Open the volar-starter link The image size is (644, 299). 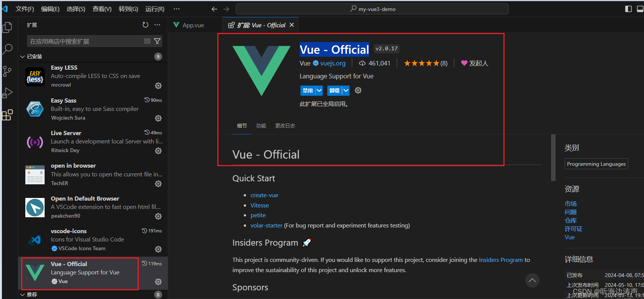(x=266, y=225)
